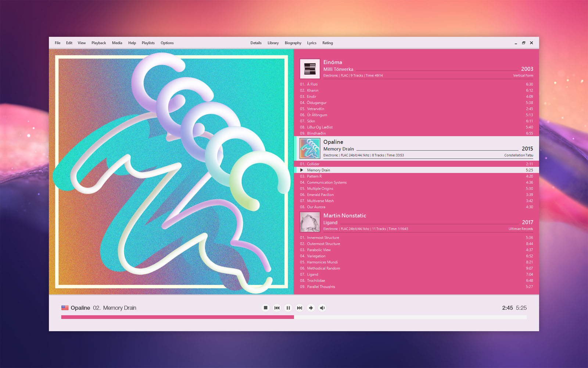Select track 02. Khanin
This screenshot has height=368, width=588.
click(416, 91)
